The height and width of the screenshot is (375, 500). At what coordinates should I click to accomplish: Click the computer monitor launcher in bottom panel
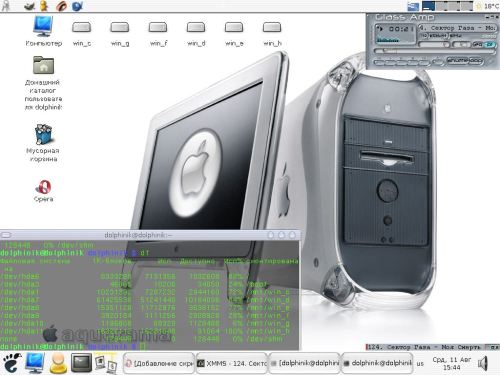[35, 363]
